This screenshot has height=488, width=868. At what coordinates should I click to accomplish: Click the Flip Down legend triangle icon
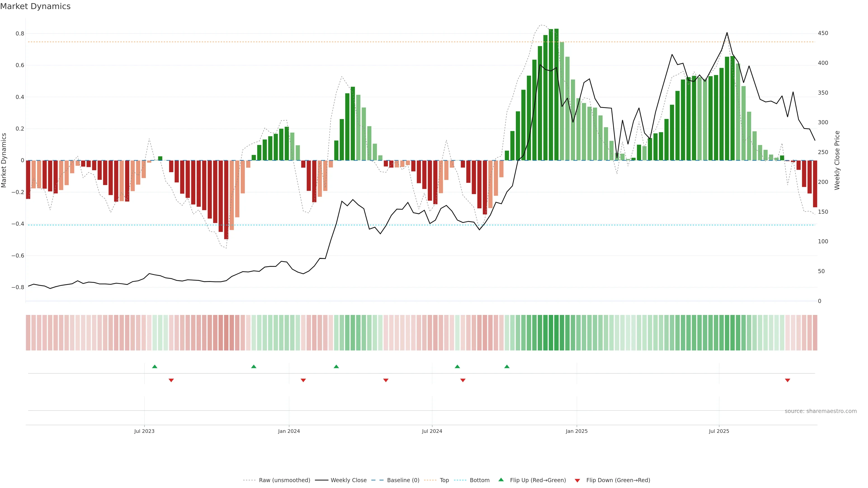point(577,481)
